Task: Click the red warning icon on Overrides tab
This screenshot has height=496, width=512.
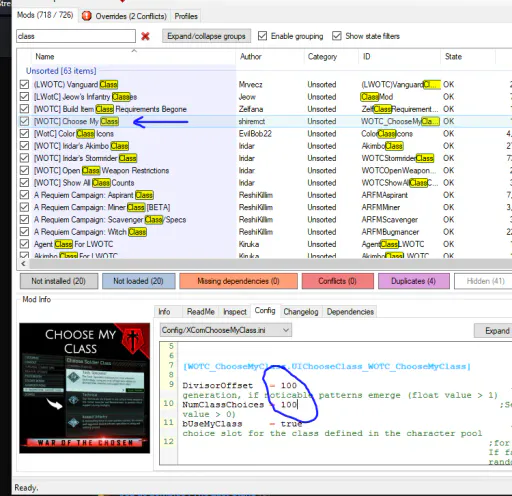Action: (x=87, y=16)
